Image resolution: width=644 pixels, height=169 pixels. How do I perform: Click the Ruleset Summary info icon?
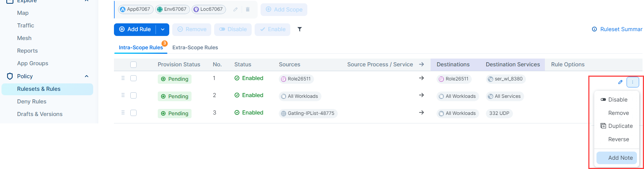(x=594, y=29)
